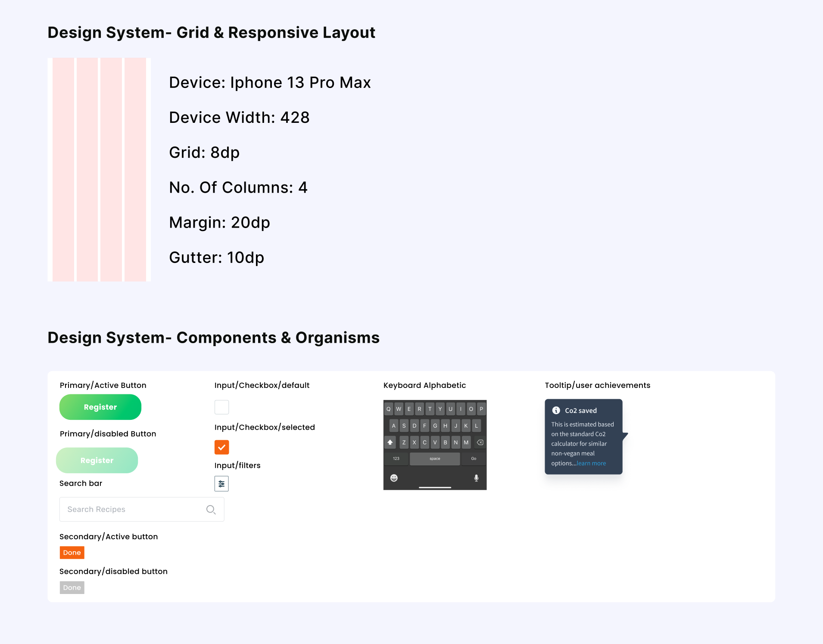Tap the microphone key on keyboard

pos(476,478)
